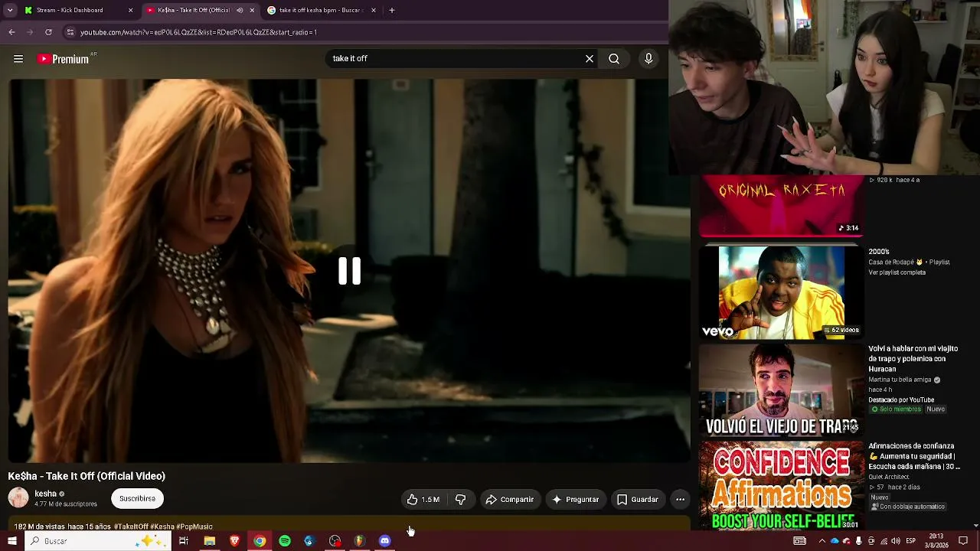Open a new browser tab

[392, 11]
